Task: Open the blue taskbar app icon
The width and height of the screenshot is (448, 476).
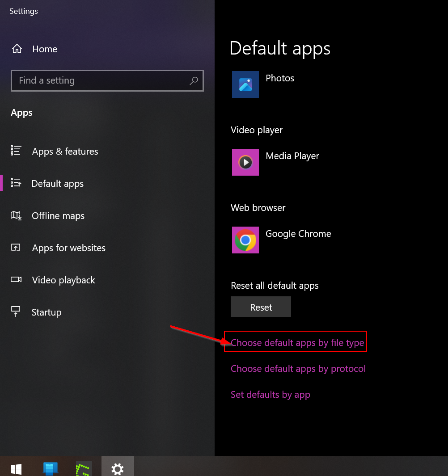Action: 51,468
